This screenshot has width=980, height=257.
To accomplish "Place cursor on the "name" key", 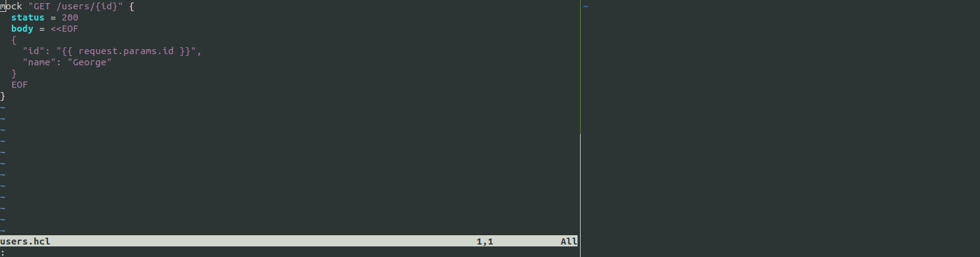I will coord(39,62).
